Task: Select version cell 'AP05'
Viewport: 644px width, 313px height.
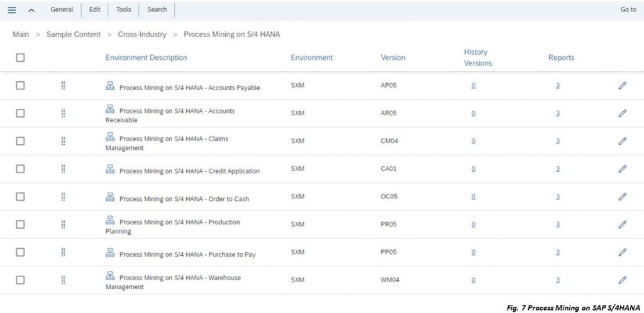Action: click(389, 86)
